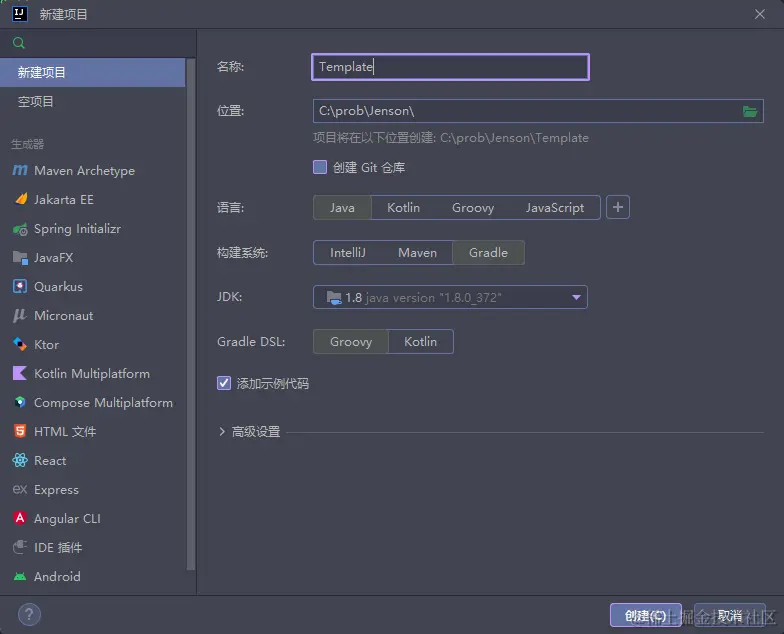
Task: Click the 创建(C) button
Action: (x=646, y=616)
